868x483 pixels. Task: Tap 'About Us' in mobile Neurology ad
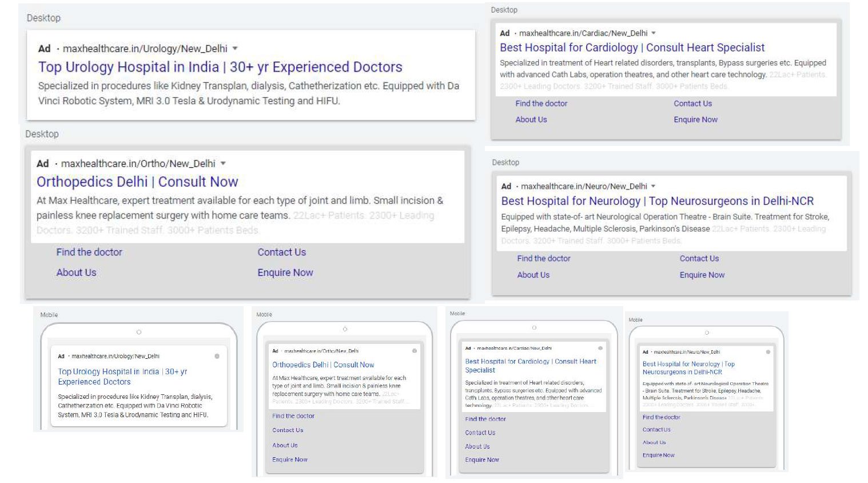654,442
